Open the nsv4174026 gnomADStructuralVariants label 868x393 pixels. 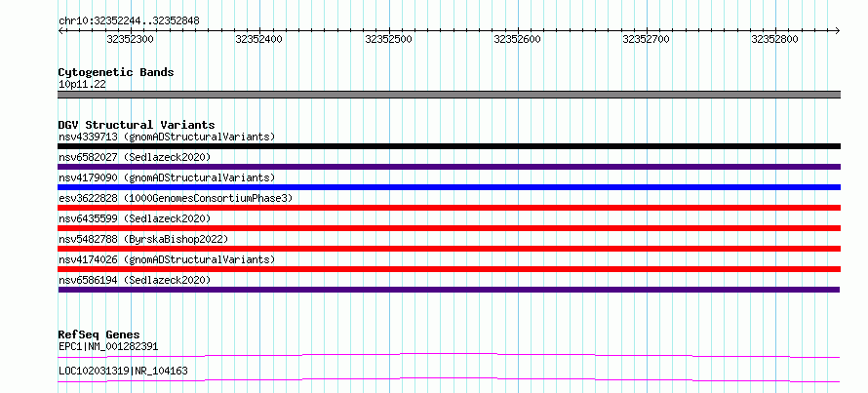(x=167, y=259)
